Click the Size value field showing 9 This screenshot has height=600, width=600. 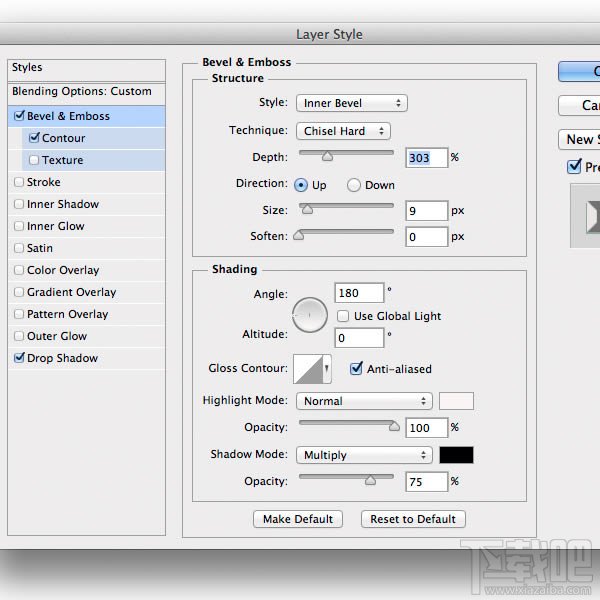[426, 210]
